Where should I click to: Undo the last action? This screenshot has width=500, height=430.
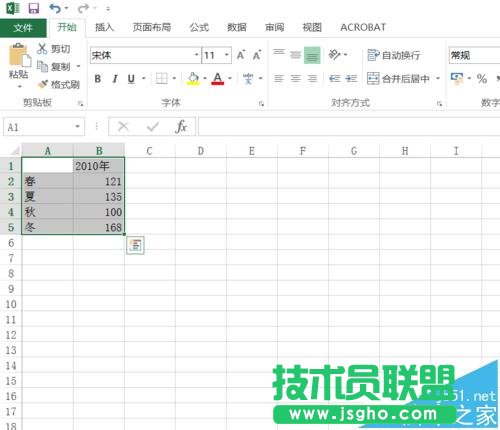click(55, 8)
